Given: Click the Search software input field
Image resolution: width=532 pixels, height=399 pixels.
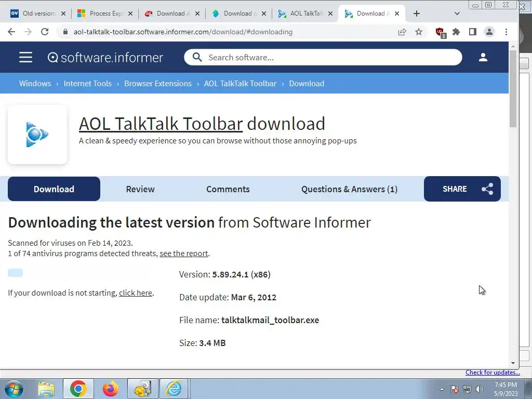Looking at the screenshot, I should tap(323, 57).
